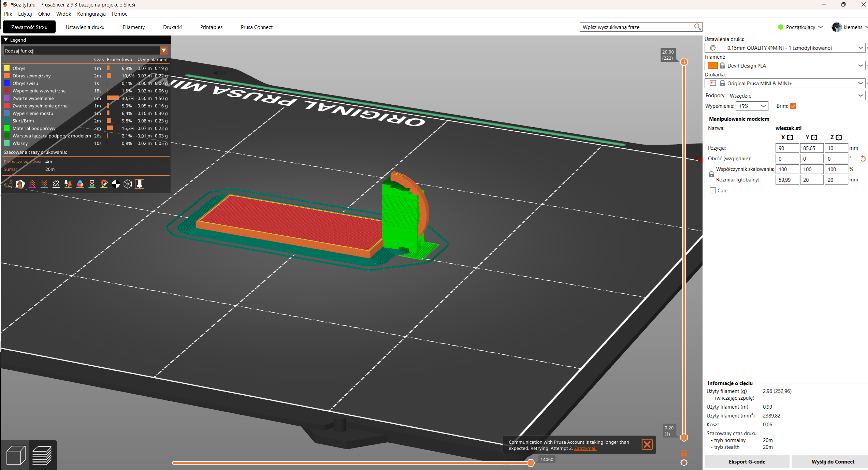
Task: Toggle center of gravity black-white circle icon
Action: tap(116, 184)
